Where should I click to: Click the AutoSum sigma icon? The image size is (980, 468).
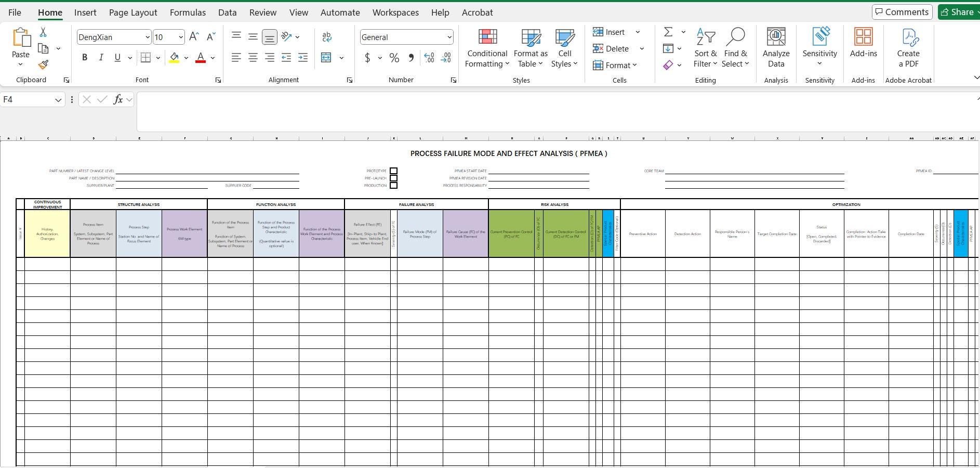click(668, 32)
